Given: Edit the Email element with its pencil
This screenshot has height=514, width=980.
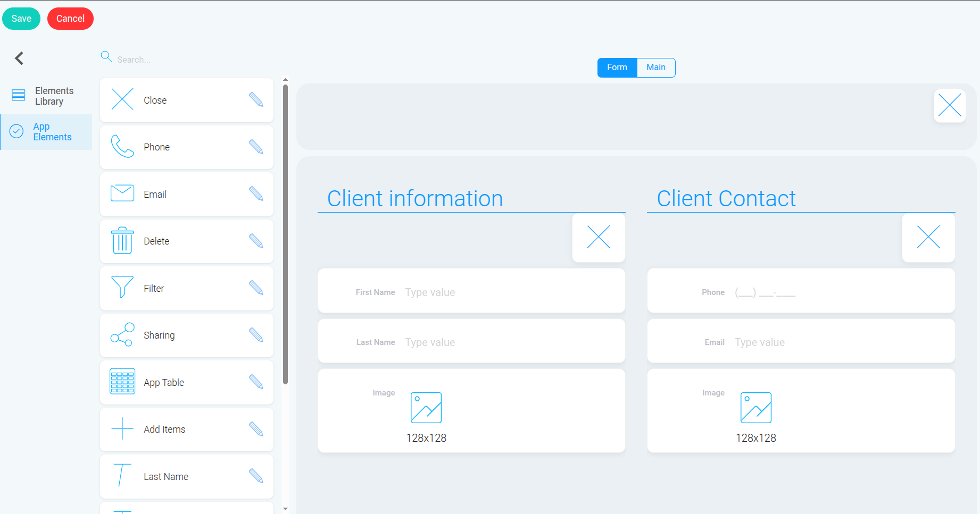Looking at the screenshot, I should click(256, 193).
